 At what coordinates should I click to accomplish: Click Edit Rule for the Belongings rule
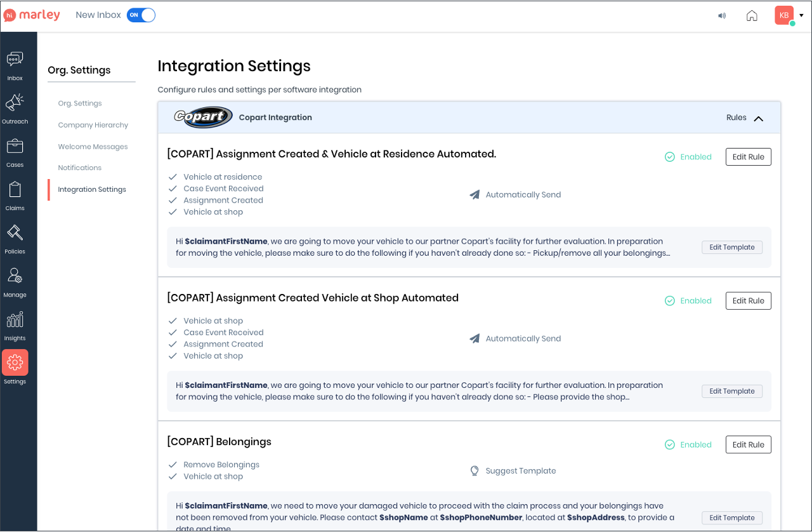click(748, 444)
